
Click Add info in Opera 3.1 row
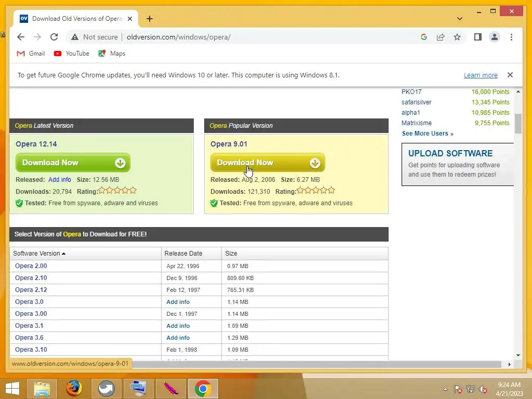click(x=178, y=326)
